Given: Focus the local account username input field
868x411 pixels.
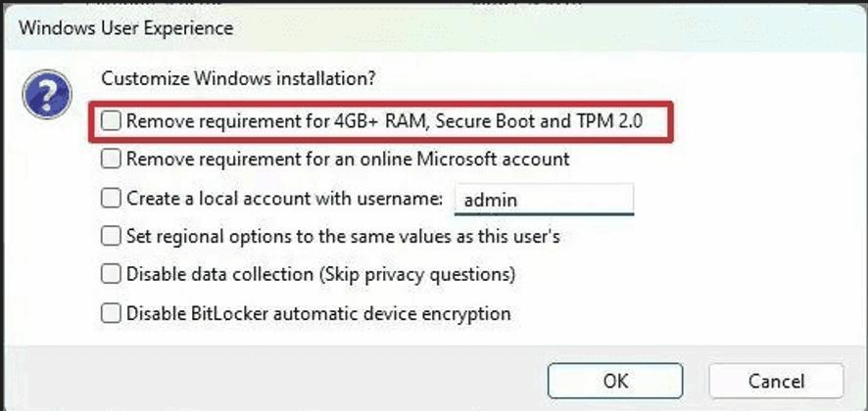Looking at the screenshot, I should (544, 199).
